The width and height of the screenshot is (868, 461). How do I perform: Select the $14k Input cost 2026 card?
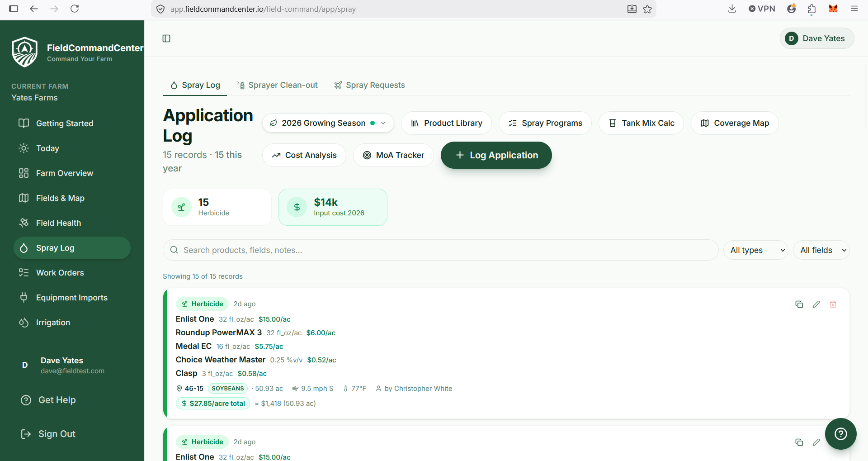coord(333,207)
